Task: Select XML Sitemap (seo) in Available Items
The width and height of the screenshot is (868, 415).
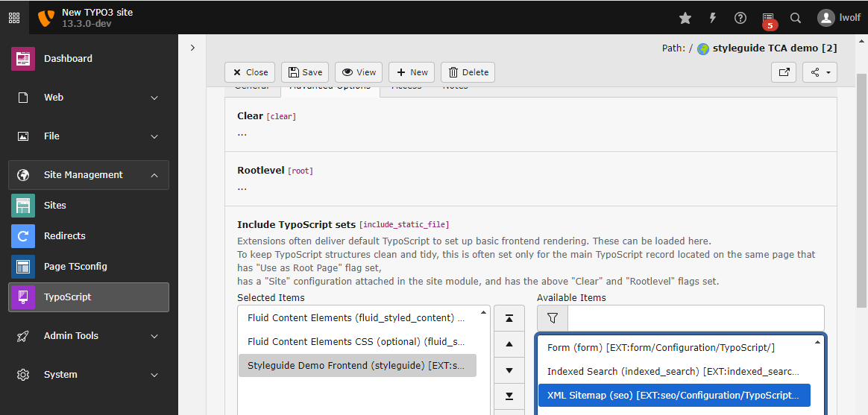Action: pos(674,396)
